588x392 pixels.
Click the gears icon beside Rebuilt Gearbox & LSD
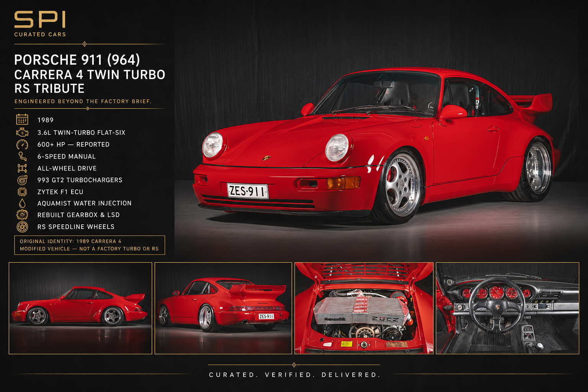(22, 215)
